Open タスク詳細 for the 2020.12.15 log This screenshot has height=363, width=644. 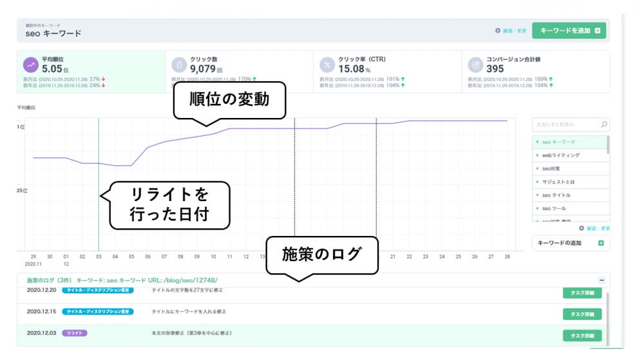tap(582, 315)
